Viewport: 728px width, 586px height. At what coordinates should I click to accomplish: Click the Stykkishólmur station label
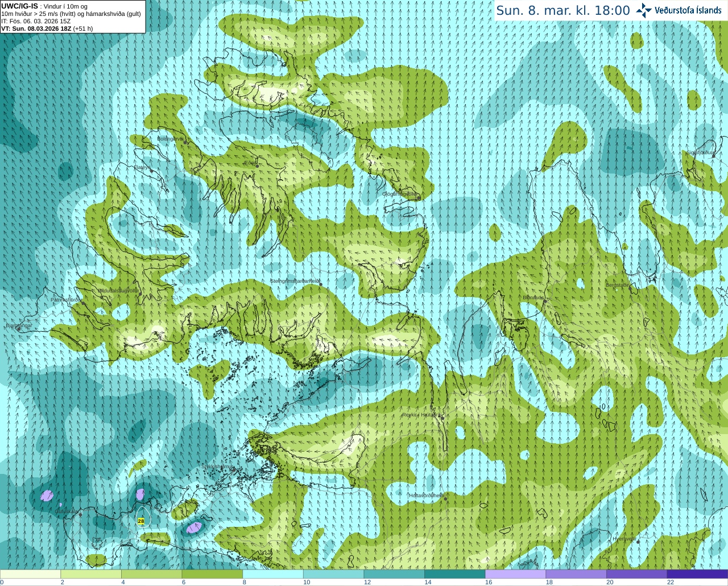(x=217, y=467)
